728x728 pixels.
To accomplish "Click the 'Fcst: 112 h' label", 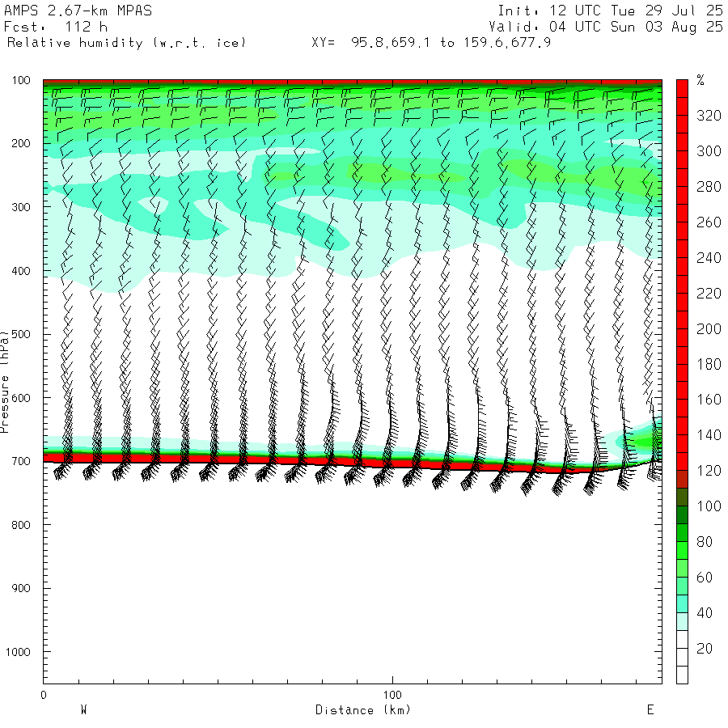I will 56,27.
